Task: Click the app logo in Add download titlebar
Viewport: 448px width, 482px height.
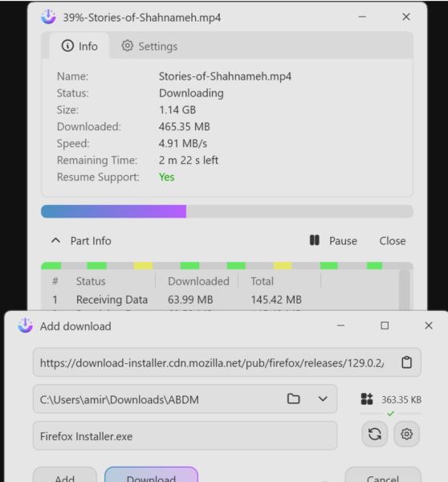Action: 25,325
